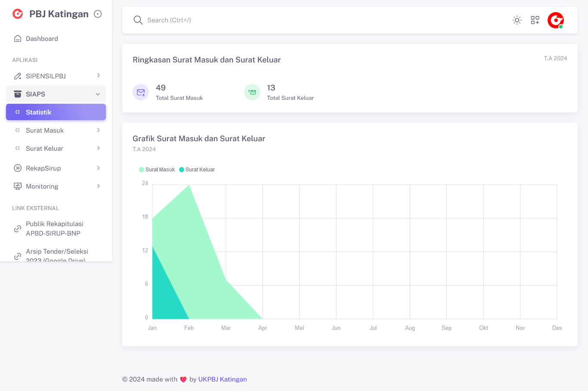Toggle Surat Keluar legend color marker

182,170
